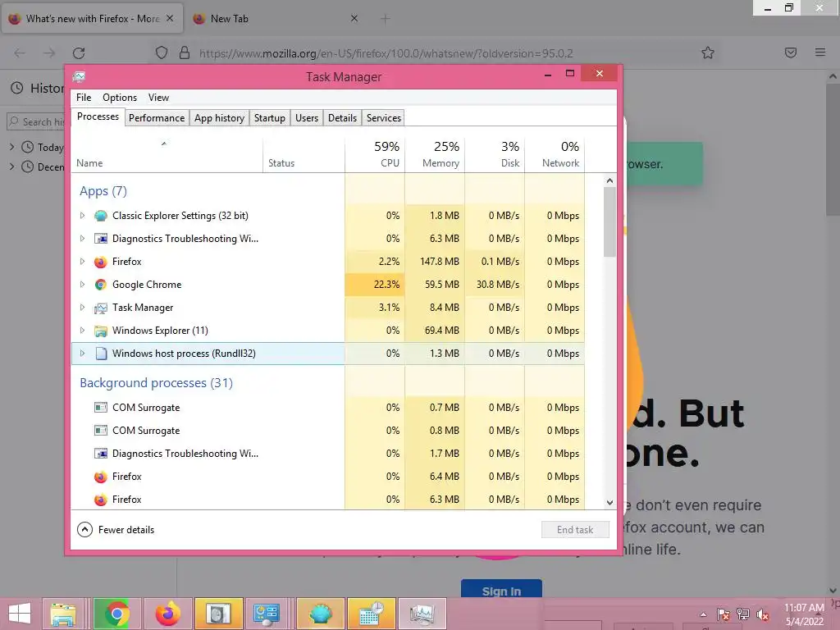Viewport: 840px width, 630px height.
Task: Click the process list scroll up arrow
Action: point(609,180)
